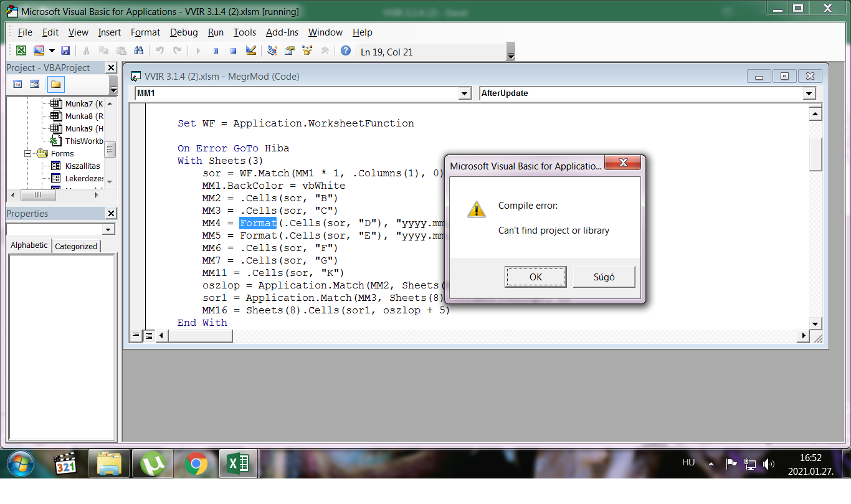The image size is (851, 504).
Task: Click View Object icon in Project panel
Action: click(35, 84)
